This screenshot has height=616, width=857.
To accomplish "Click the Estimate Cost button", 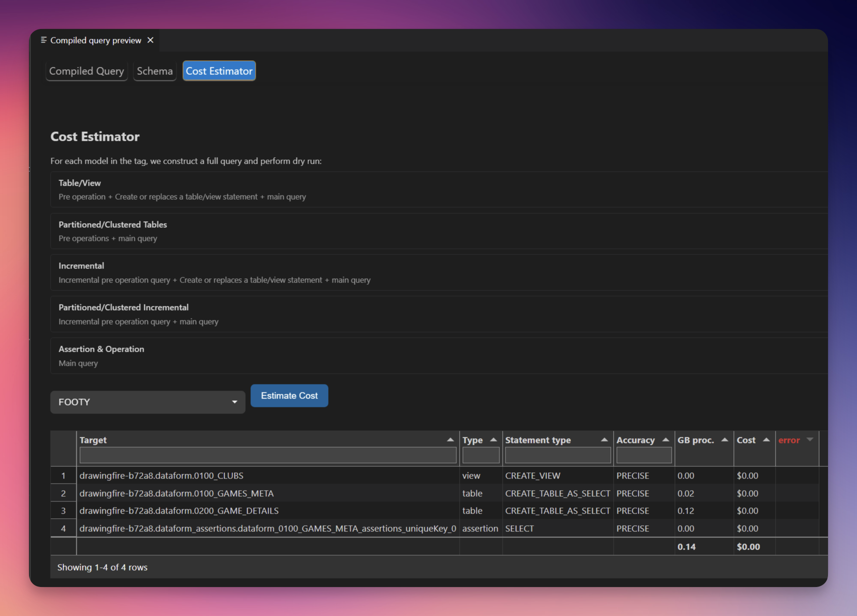I will (289, 395).
